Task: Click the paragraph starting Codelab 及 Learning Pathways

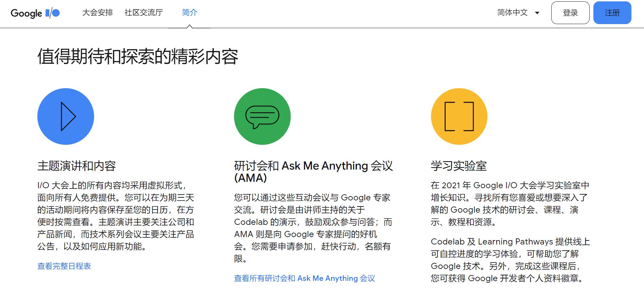Action: 511,260
